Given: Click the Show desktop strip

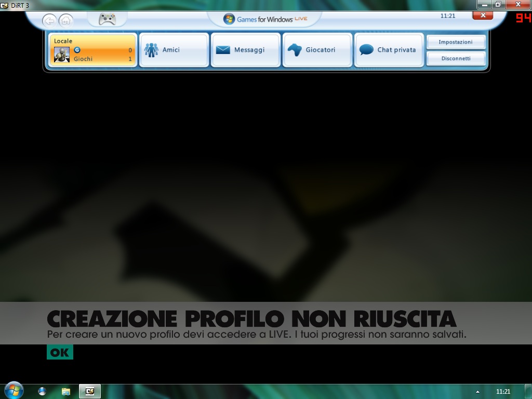Looking at the screenshot, I should click(528, 392).
